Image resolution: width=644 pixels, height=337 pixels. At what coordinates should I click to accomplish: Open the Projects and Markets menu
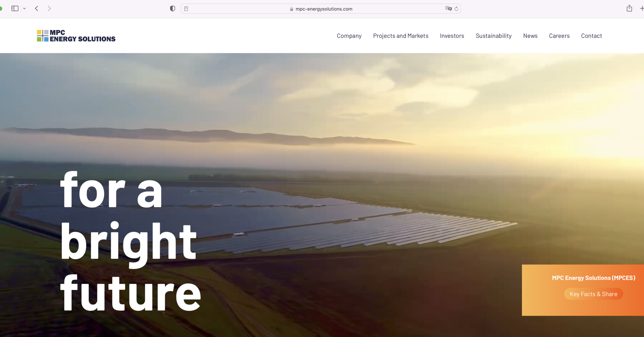[x=401, y=36]
